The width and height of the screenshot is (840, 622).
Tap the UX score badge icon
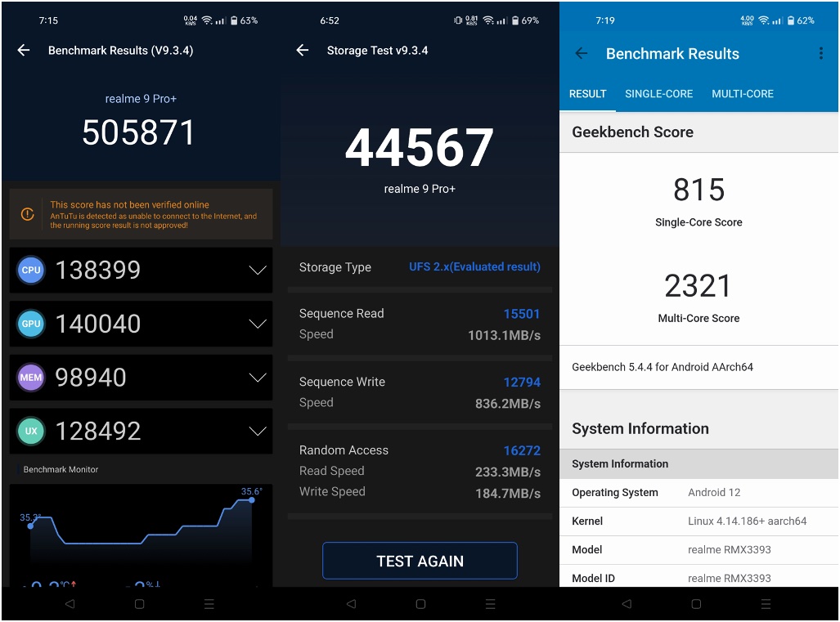31,431
